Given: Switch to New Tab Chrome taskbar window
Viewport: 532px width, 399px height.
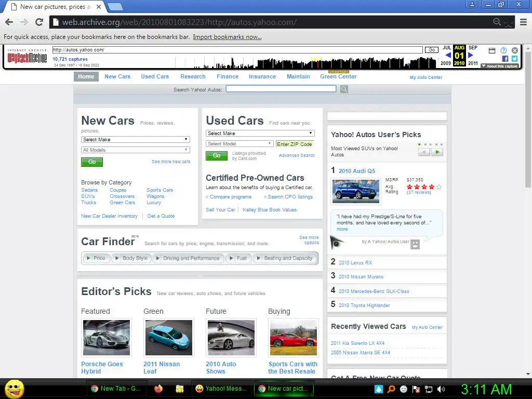Looking at the screenshot, I should (x=117, y=389).
